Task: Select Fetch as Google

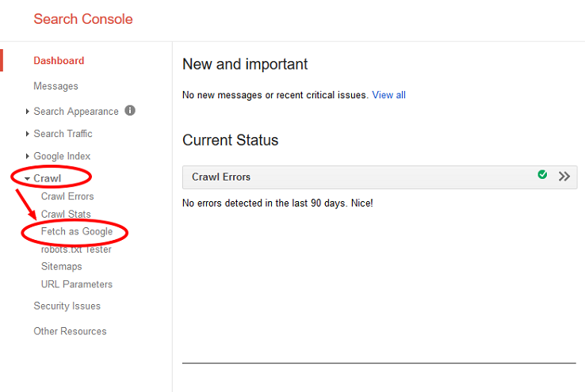Action: coord(77,231)
